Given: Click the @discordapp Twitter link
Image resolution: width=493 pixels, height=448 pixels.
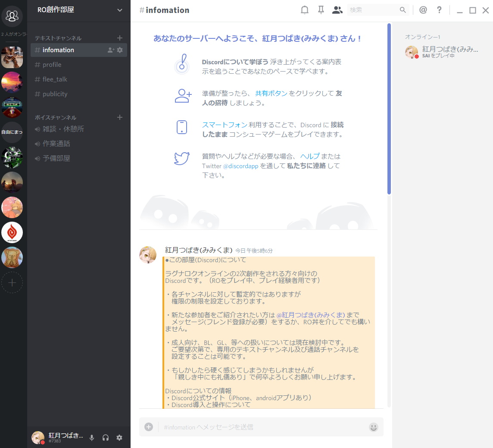Looking at the screenshot, I should (x=240, y=166).
